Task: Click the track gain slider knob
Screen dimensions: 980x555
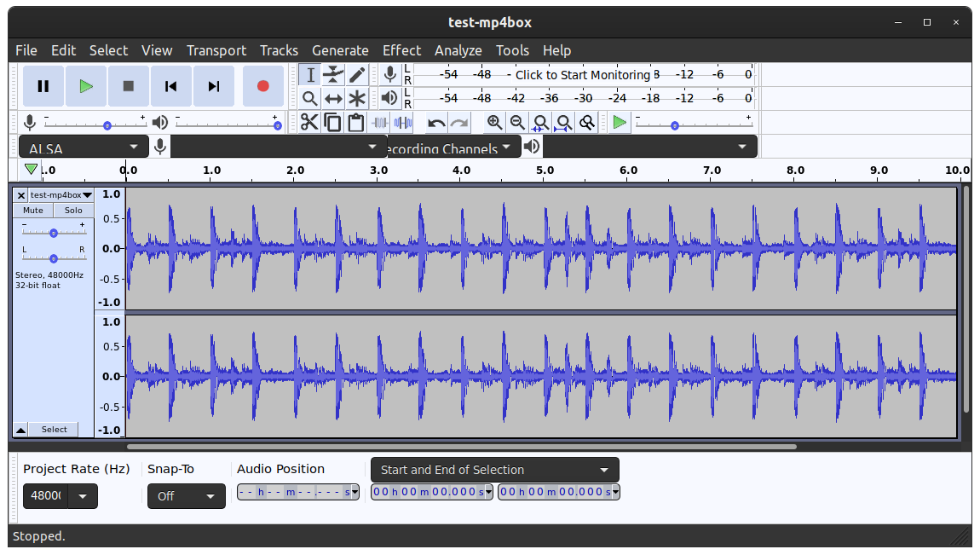Action: click(54, 233)
